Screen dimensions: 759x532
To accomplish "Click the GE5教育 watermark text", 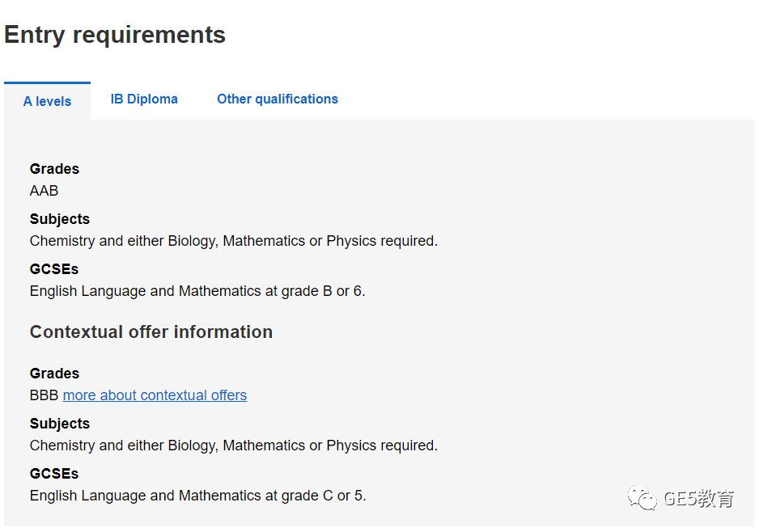I will click(x=698, y=498).
